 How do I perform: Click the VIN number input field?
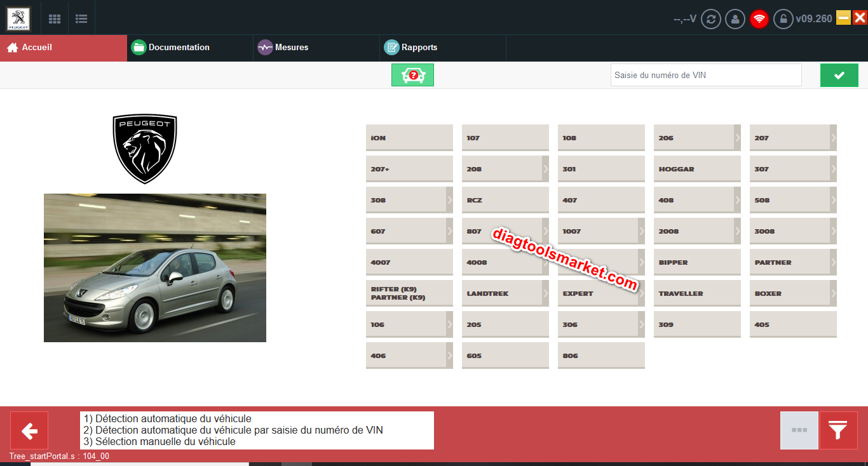705,75
